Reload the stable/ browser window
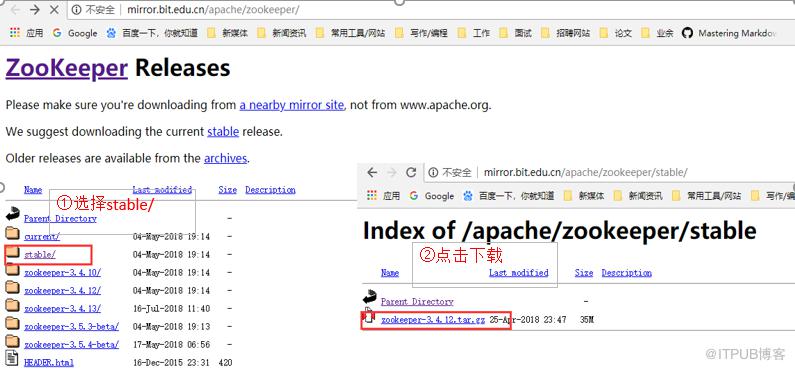This screenshot has width=795, height=369. [411, 172]
